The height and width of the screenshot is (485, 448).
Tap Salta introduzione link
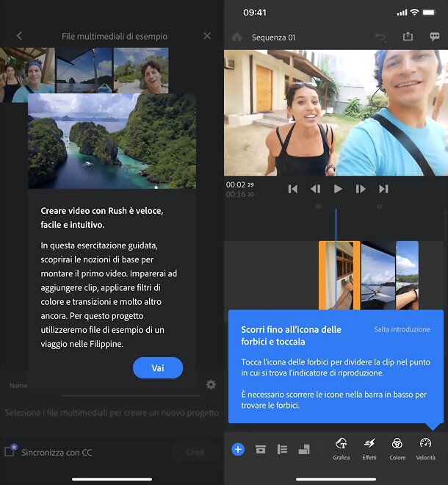[402, 329]
